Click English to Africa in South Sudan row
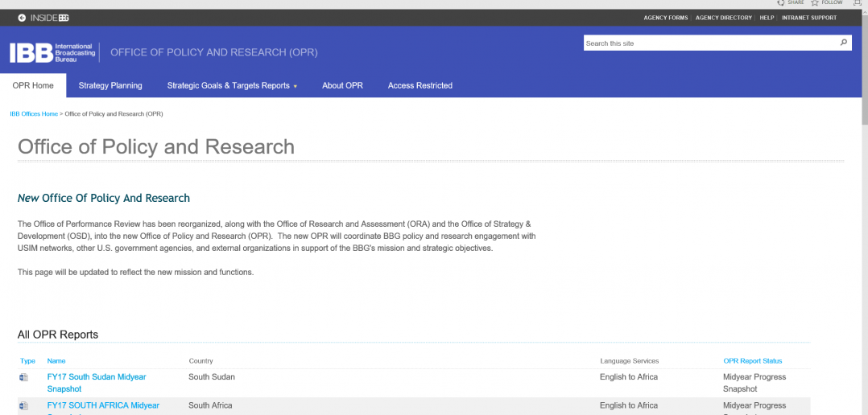The height and width of the screenshot is (415, 868). point(629,377)
